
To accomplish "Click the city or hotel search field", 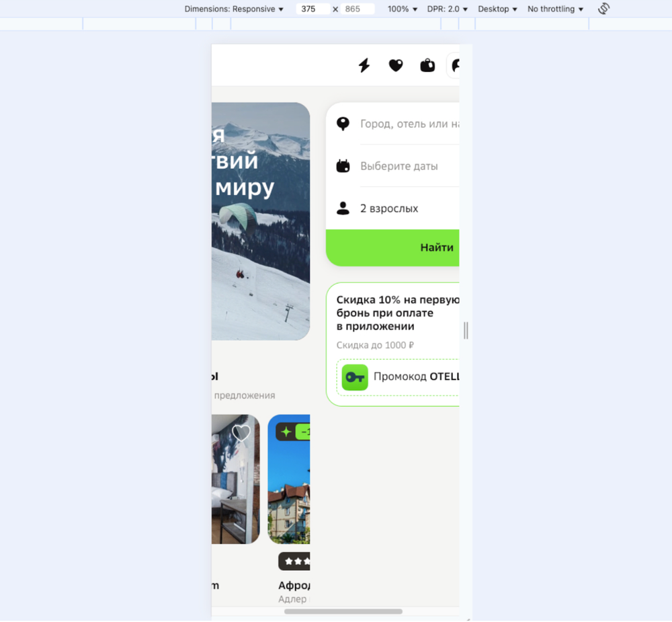I will 409,124.
